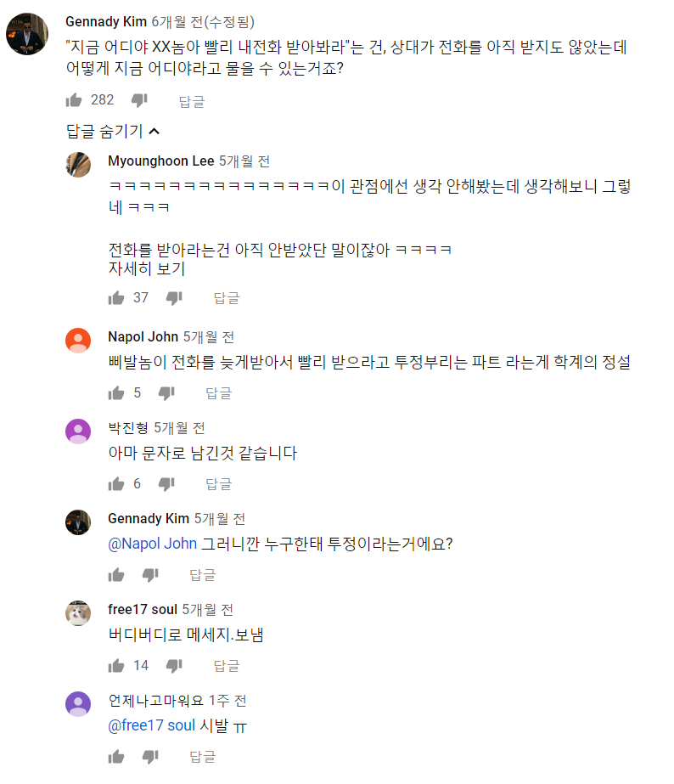Dislike Gennady Kim's top comment
Screen dimensions: 674x784
[x=139, y=100]
